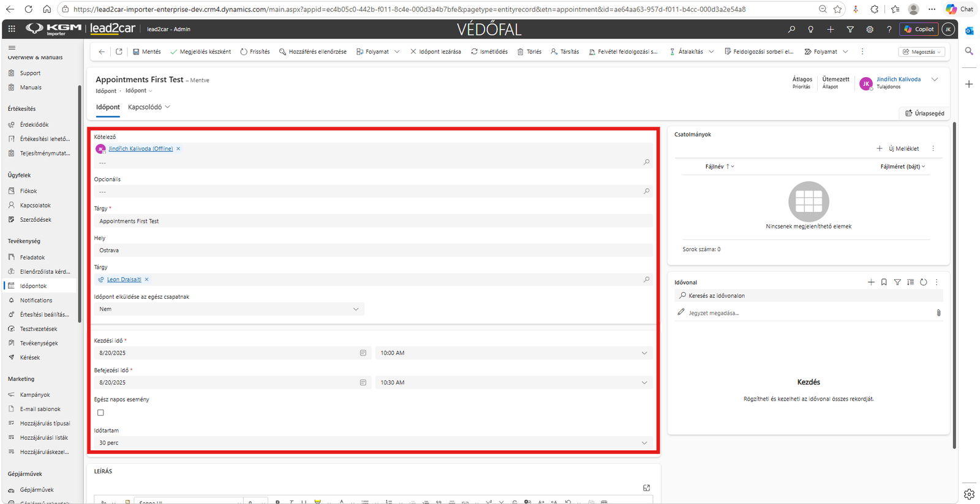Expand the Időtartam 30 perc dropdown
The height and width of the screenshot is (504, 980).
coord(374,443)
